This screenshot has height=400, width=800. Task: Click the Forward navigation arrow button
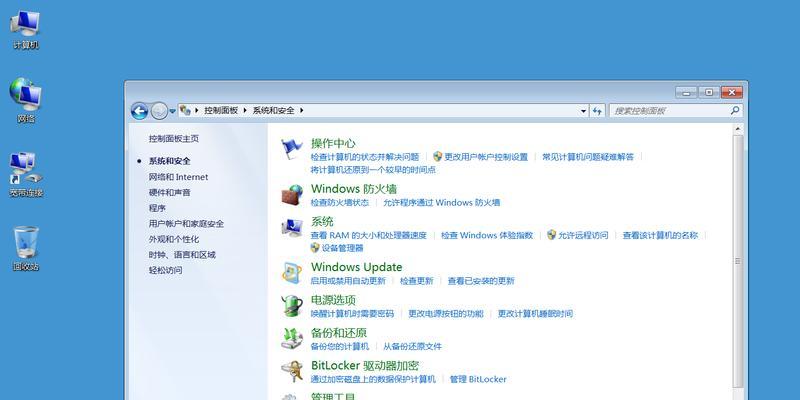[x=159, y=111]
